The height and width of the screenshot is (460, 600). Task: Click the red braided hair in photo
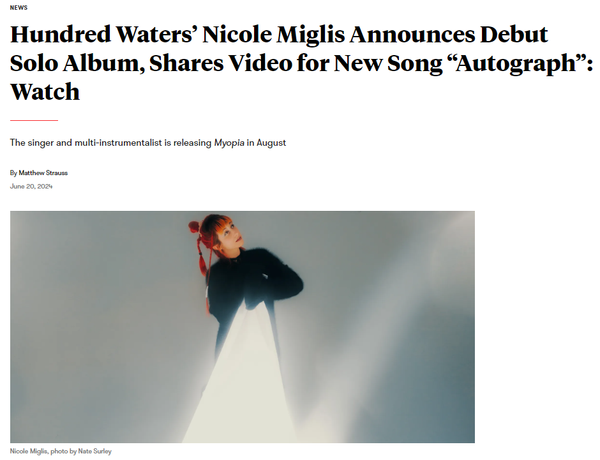click(201, 253)
